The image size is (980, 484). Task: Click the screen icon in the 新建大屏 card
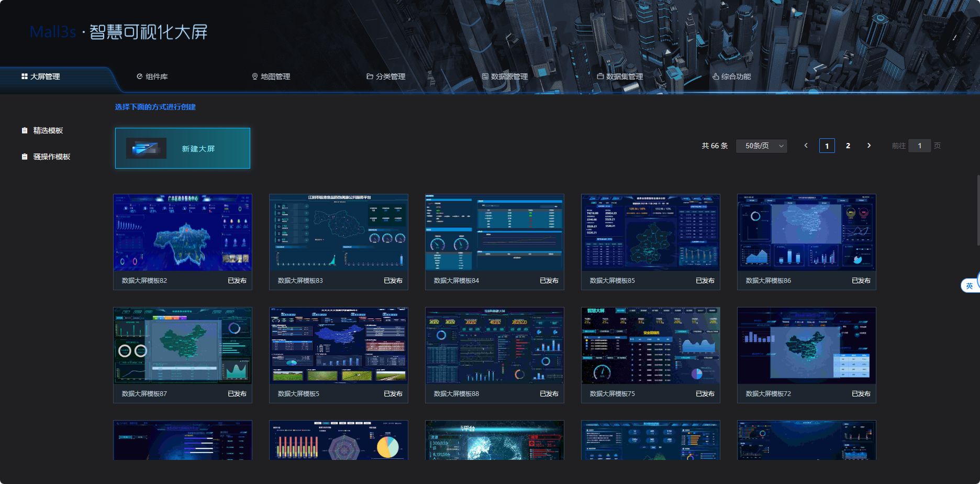point(146,148)
